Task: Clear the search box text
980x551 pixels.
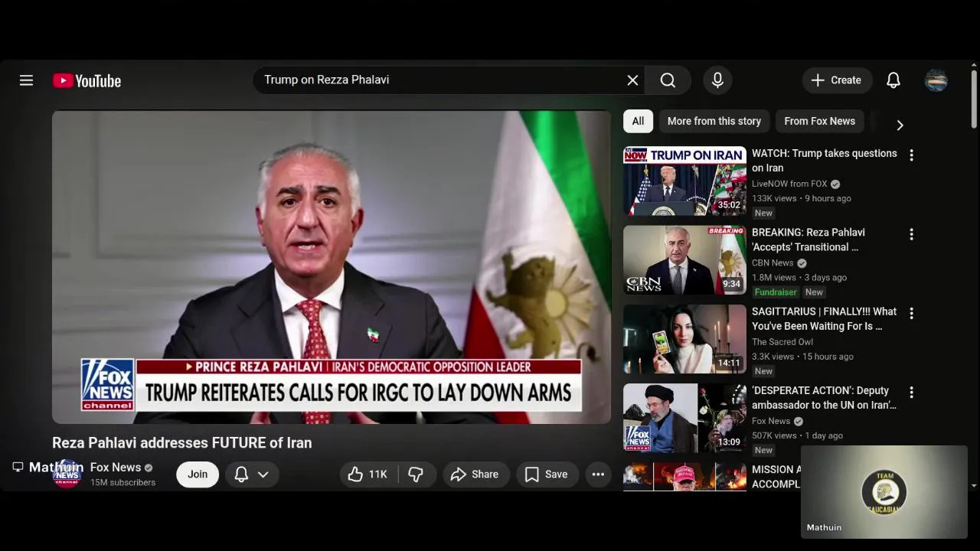Action: coord(632,80)
